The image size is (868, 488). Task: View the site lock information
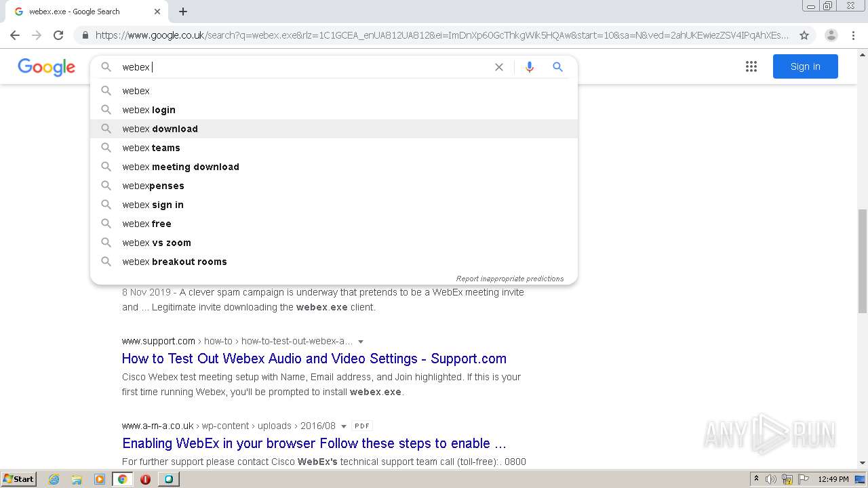coord(85,35)
